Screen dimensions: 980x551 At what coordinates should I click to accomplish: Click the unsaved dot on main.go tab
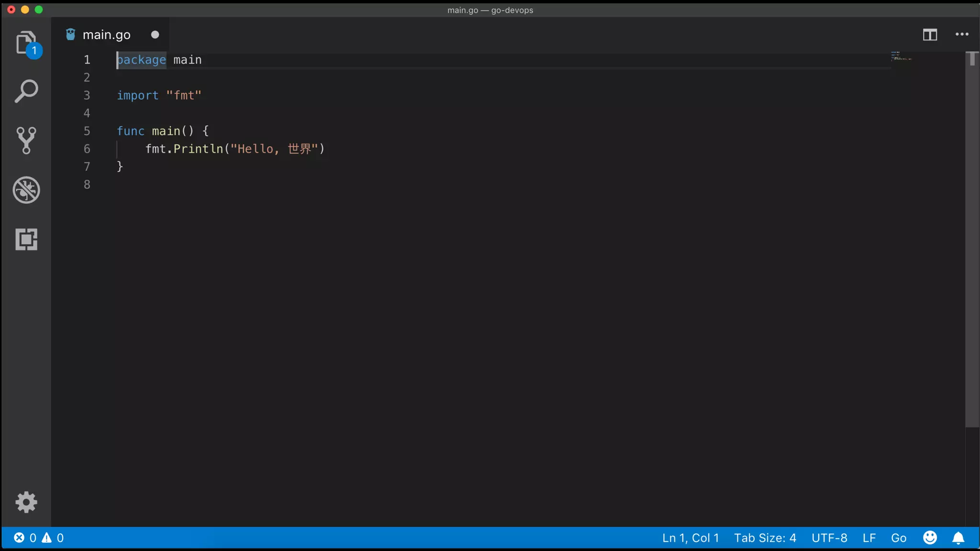tap(155, 34)
